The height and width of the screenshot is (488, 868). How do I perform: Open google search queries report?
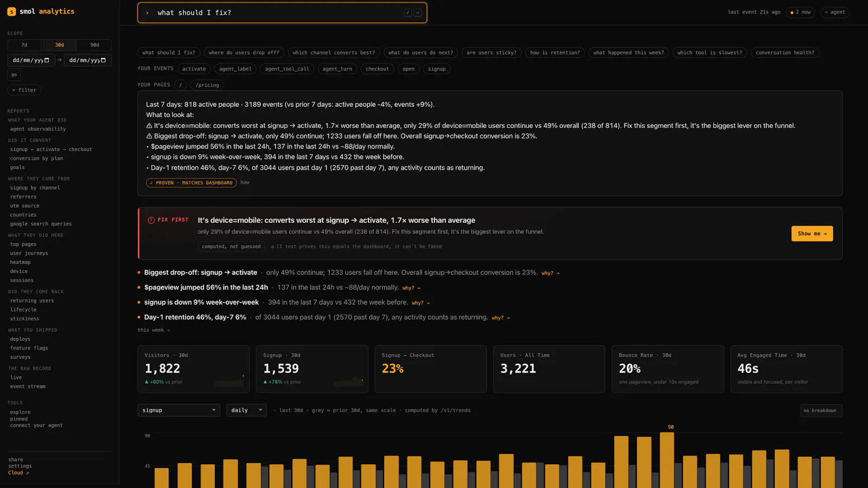[41, 224]
